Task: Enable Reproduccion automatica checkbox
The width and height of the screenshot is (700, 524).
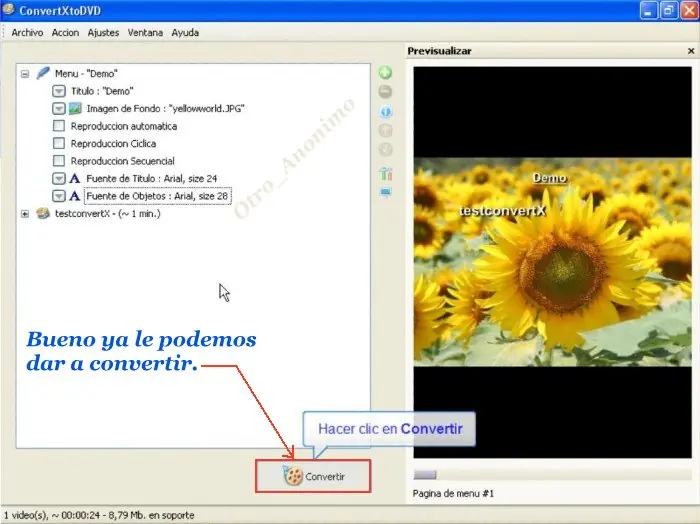Action: 58,126
